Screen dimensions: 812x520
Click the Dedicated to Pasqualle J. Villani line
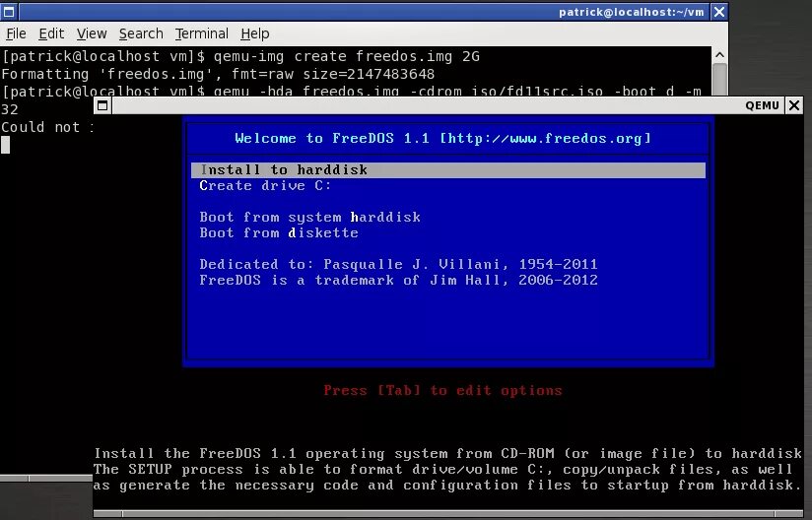coord(398,264)
